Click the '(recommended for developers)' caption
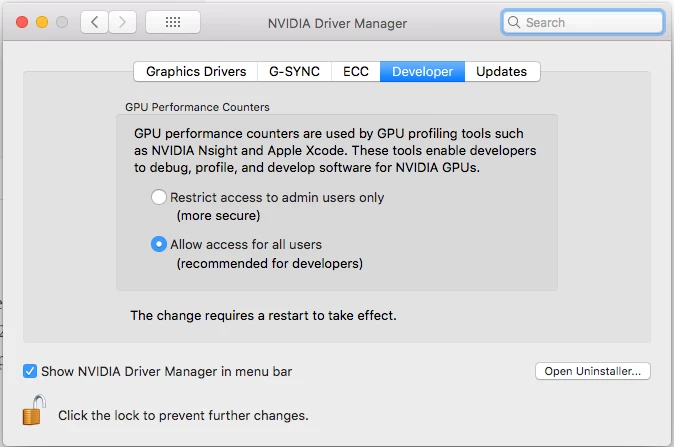 click(270, 263)
